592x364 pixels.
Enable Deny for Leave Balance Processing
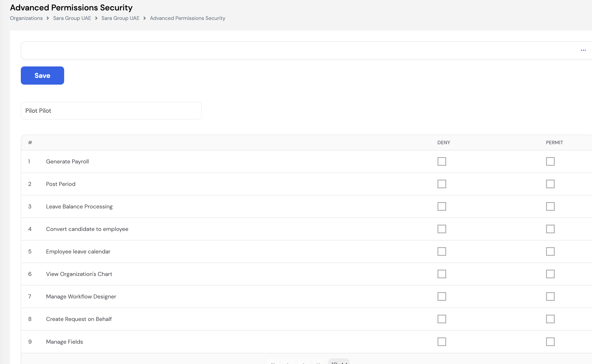tap(442, 206)
